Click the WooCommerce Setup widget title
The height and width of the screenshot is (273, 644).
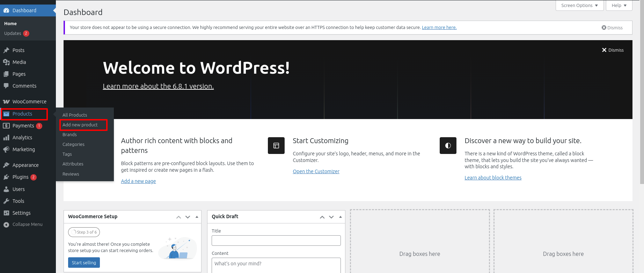click(x=93, y=216)
